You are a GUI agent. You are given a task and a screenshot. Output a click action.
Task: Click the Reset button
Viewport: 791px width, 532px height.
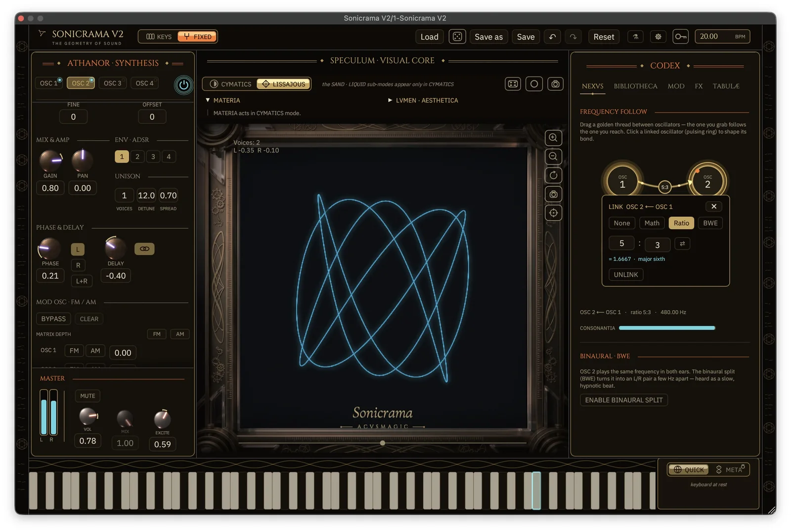pyautogui.click(x=604, y=37)
